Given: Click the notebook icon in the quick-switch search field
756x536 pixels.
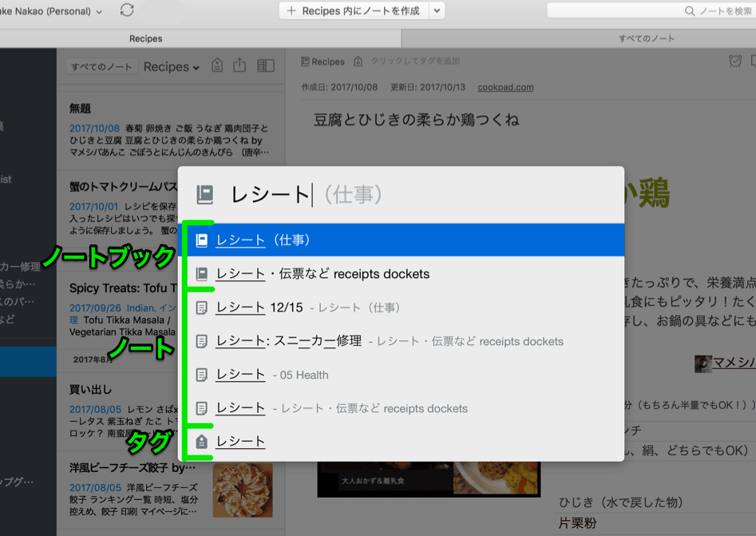Looking at the screenshot, I should 205,195.
